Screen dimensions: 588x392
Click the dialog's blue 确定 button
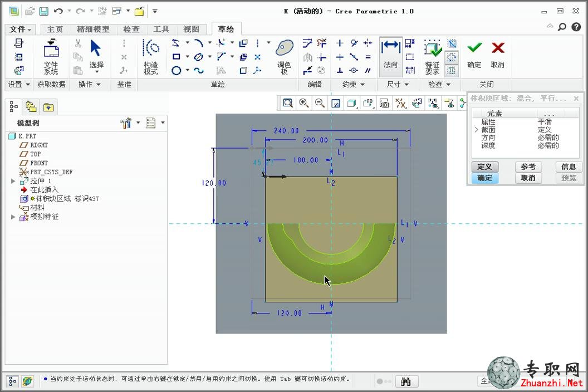(x=484, y=178)
